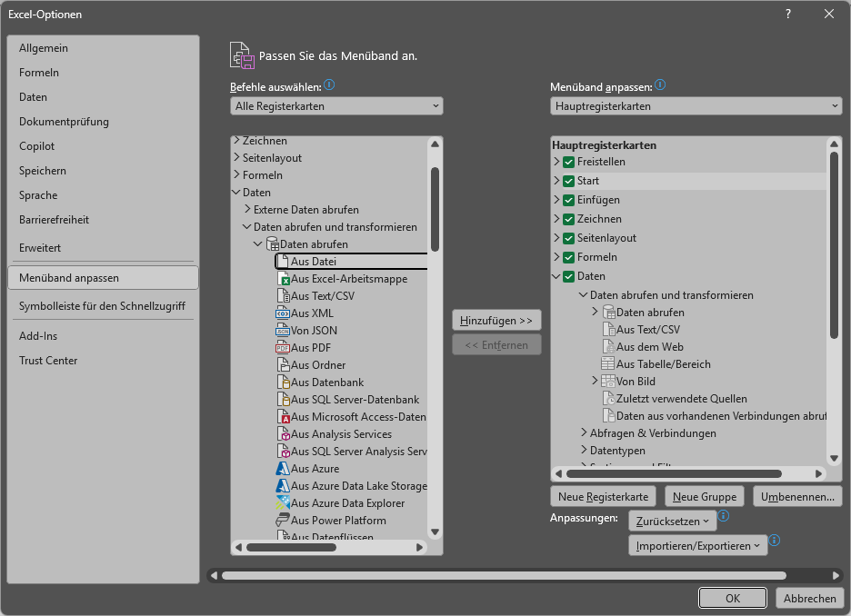Click info icon next to Befehle auswählen
Screen dimensions: 851x616
point(329,85)
